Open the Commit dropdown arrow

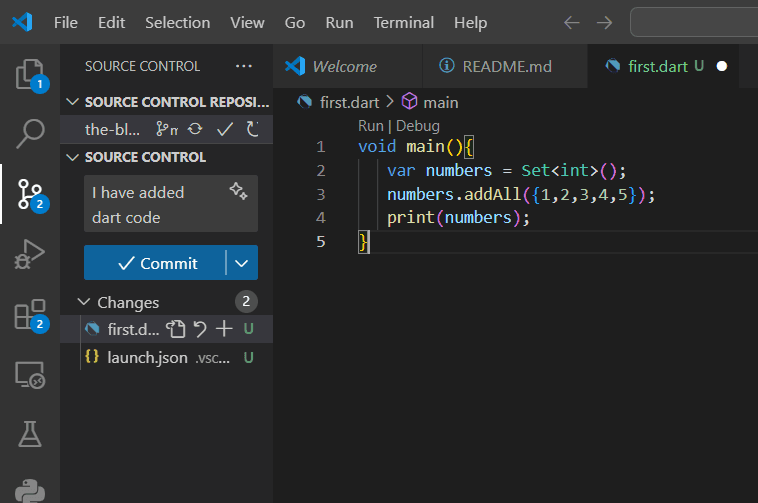point(242,263)
